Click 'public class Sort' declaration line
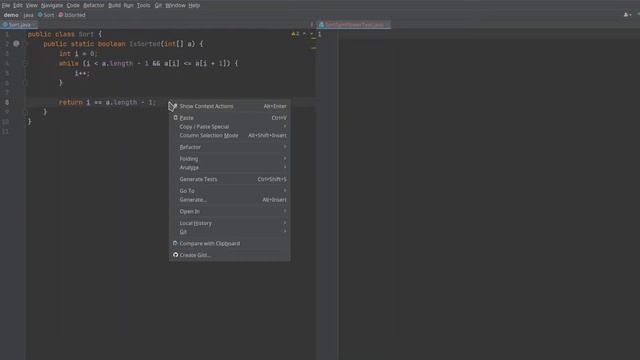640x360 pixels. tap(64, 34)
